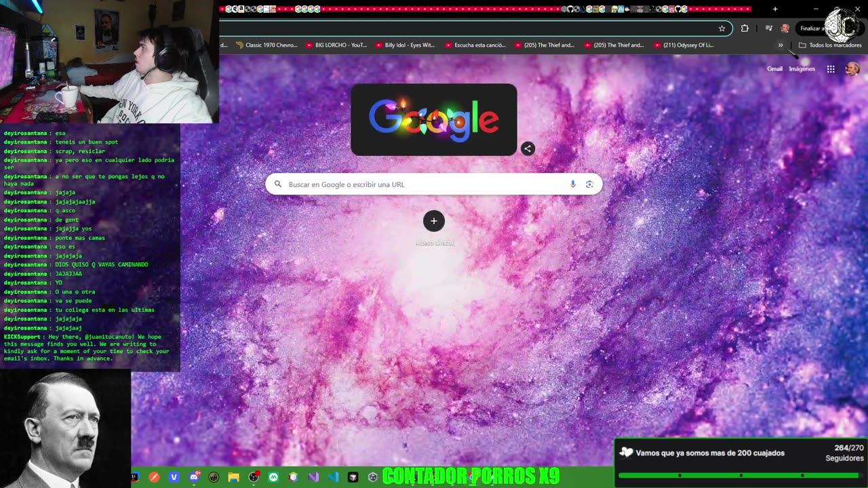Open the Google account avatar below the bookmarks
The height and width of the screenshot is (488, 868).
pos(852,69)
